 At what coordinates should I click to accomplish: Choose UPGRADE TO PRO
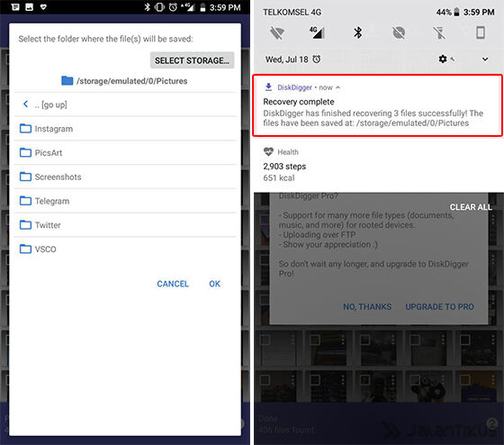point(439,306)
